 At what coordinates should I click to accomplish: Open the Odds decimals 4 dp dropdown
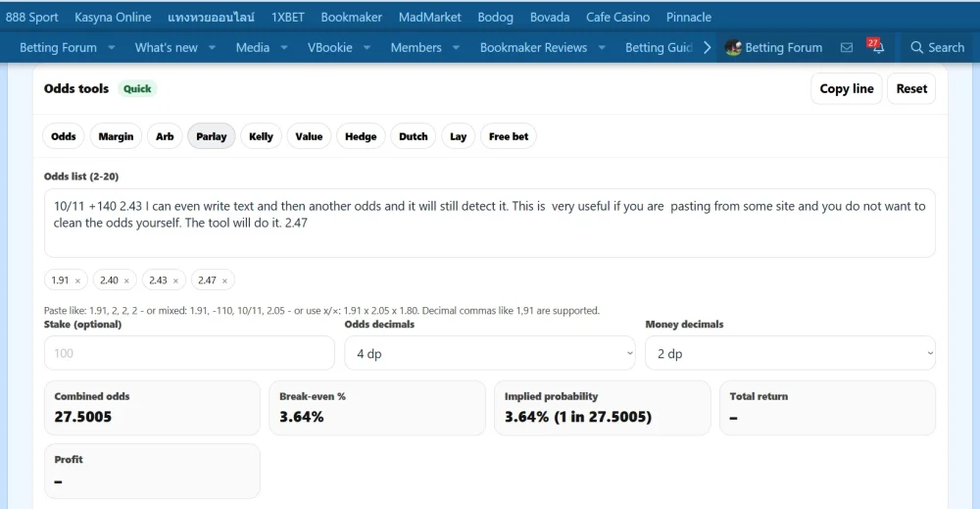[x=489, y=353]
